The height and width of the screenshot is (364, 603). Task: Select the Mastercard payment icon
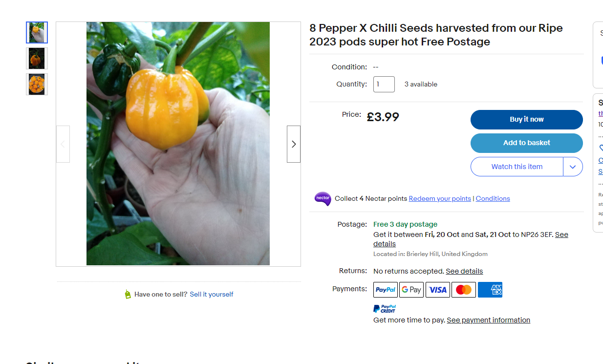click(463, 289)
